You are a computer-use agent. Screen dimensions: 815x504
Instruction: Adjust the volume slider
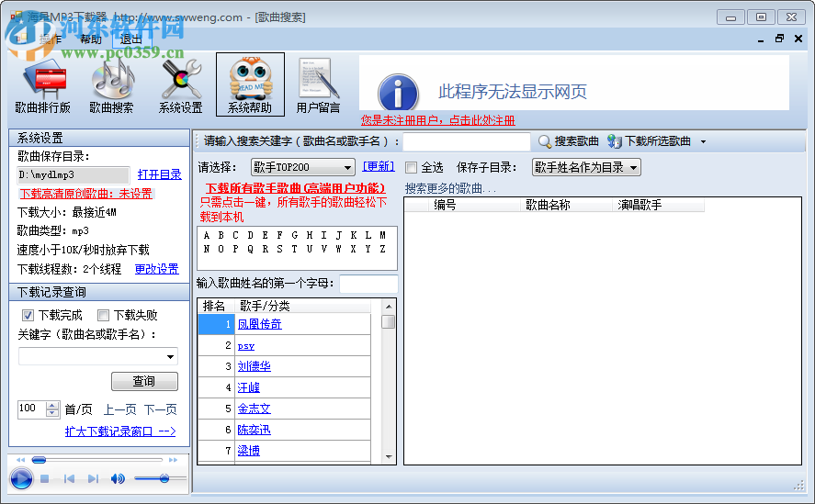tap(160, 478)
